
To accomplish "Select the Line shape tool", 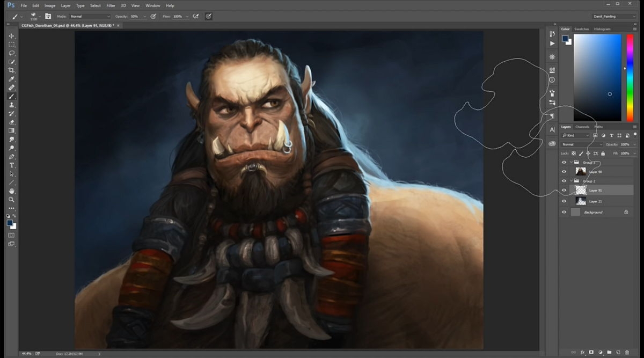I will pyautogui.click(x=12, y=182).
